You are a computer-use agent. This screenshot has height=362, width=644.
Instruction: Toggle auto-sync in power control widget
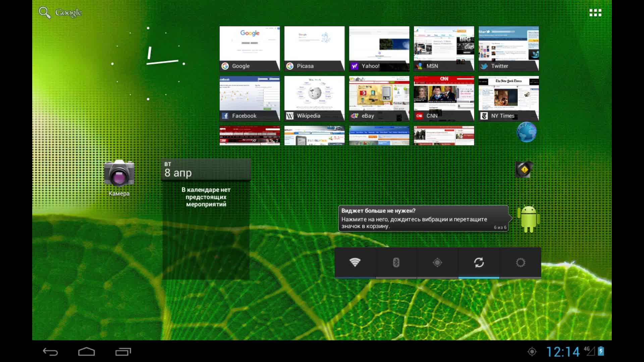pos(479,262)
